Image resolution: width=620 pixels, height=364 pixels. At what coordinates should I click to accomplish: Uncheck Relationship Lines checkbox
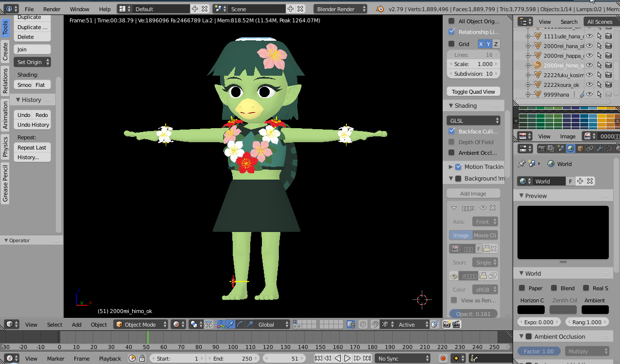coord(451,32)
